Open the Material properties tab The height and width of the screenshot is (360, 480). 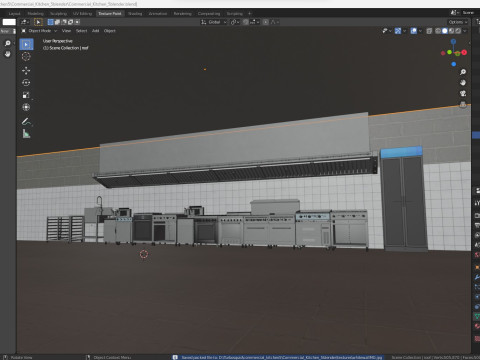point(477,326)
